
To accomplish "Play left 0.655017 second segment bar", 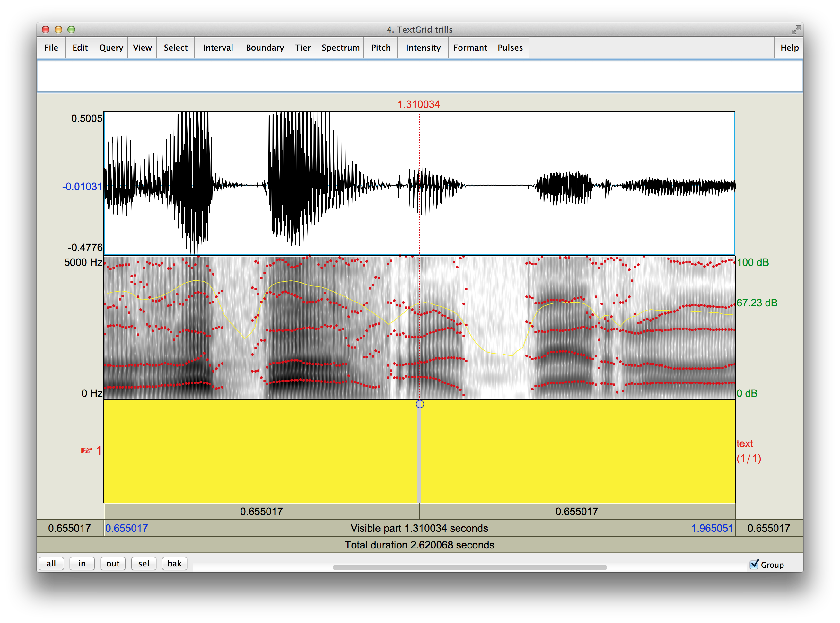I will [x=261, y=511].
